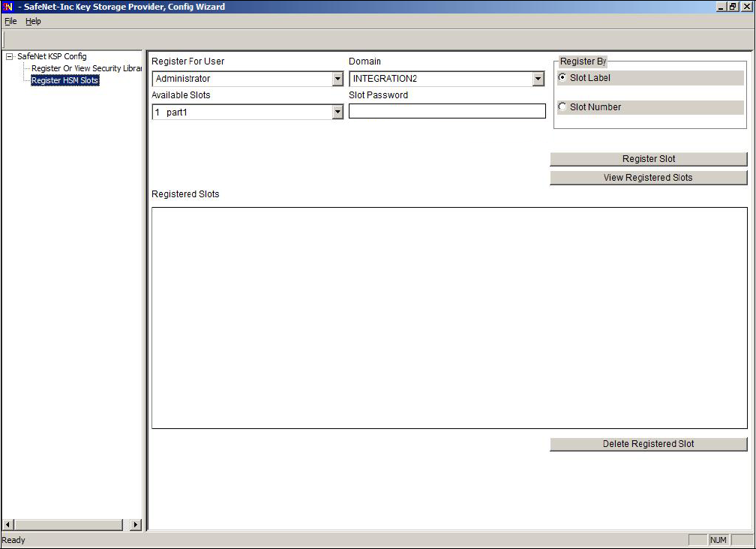Click the View Registered Slots button
The image size is (756, 549).
(648, 178)
